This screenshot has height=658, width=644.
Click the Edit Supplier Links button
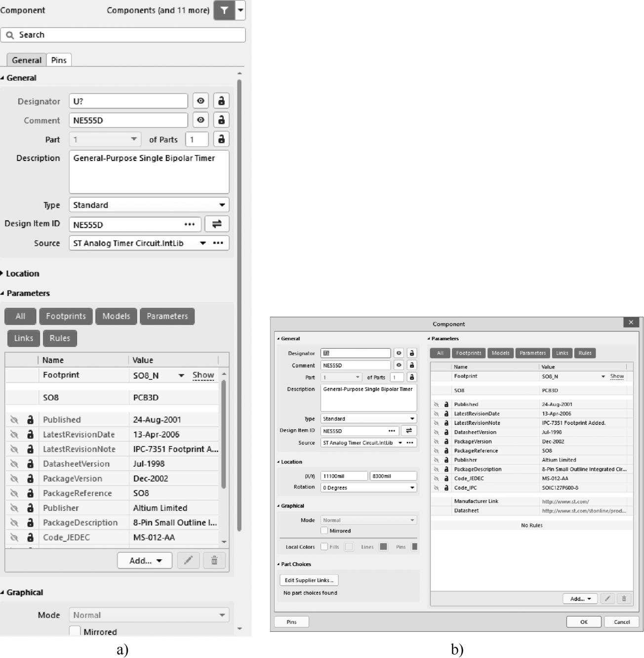click(x=309, y=580)
